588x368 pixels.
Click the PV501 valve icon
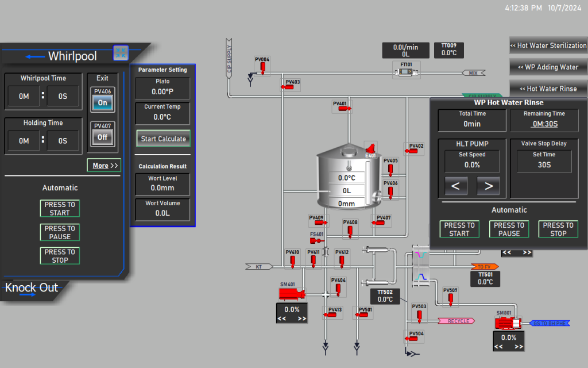coord(362,315)
